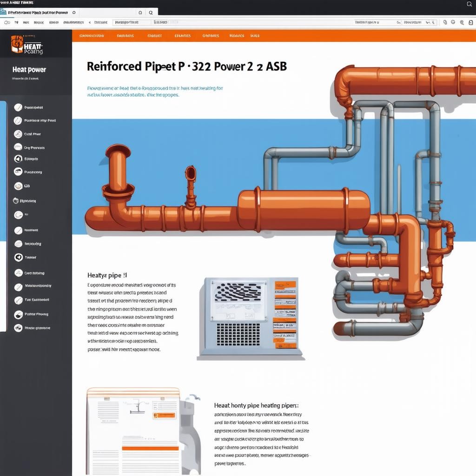Select the last item in the orange navigation bar
Screen dimensions: 476x476
(x=255, y=35)
